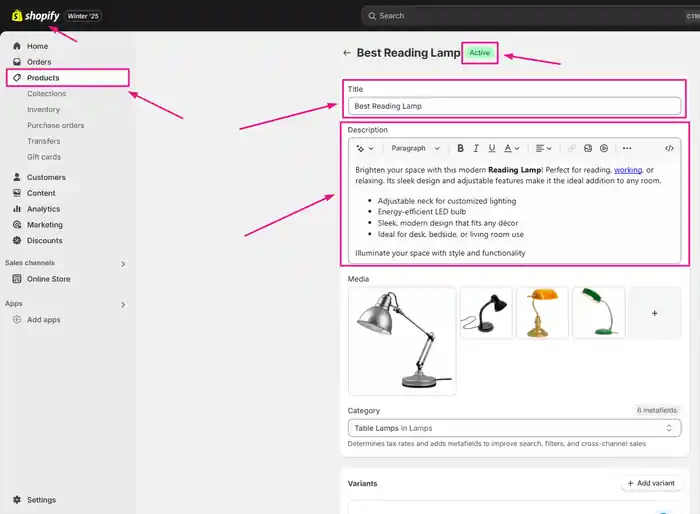Viewport: 700px width, 514px height.
Task: Click the insert link icon
Action: coord(571,148)
